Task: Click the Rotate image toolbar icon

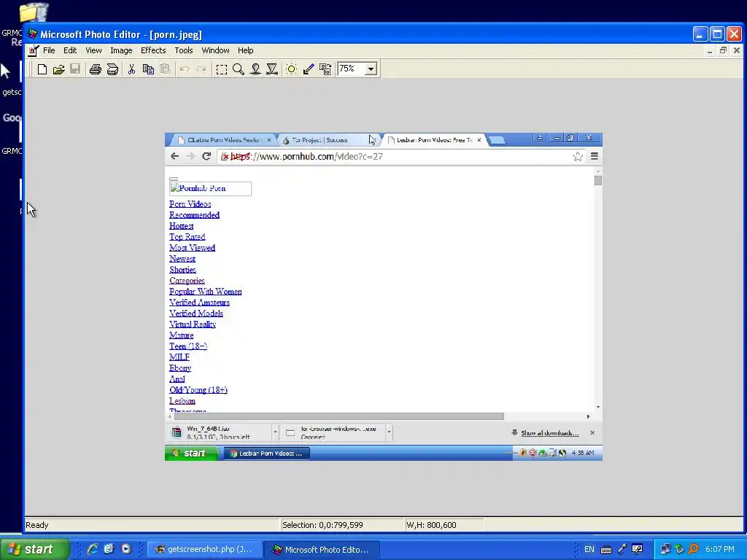Action: [325, 69]
